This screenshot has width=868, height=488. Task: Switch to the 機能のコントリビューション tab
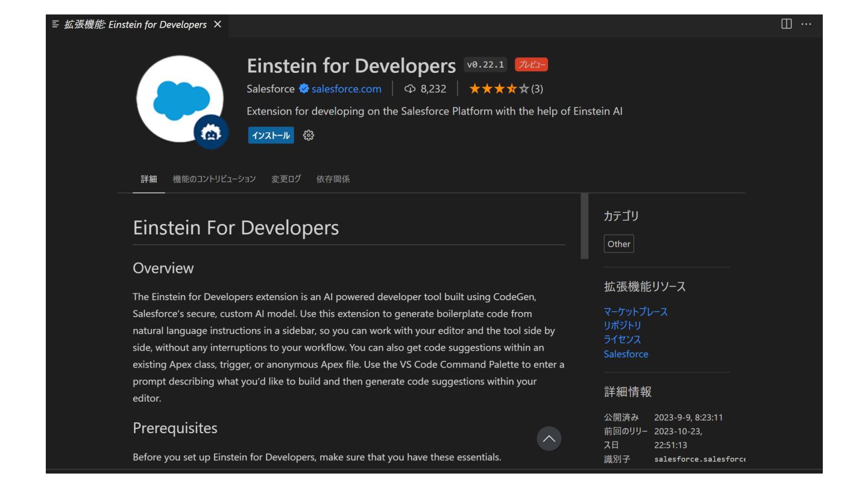(x=214, y=179)
